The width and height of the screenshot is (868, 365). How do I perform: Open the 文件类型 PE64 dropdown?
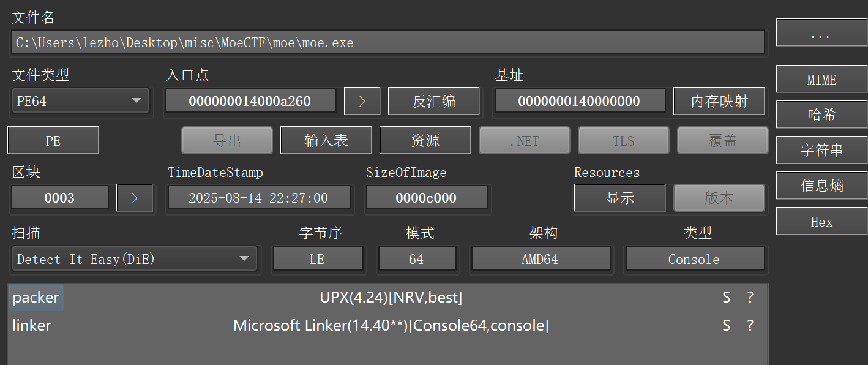click(x=80, y=100)
